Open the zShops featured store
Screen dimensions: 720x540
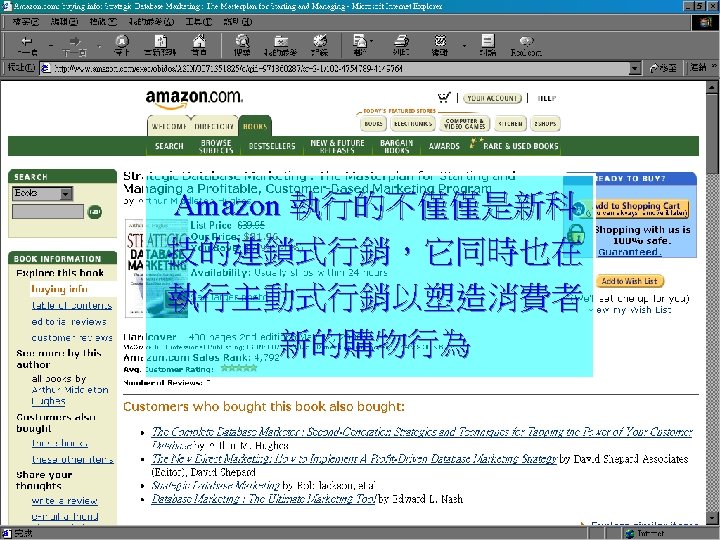pos(545,124)
